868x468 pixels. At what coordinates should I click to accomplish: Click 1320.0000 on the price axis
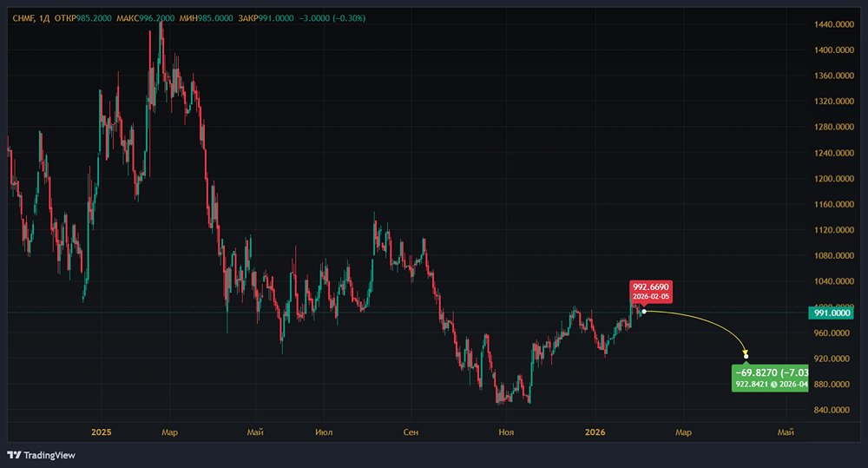834,102
